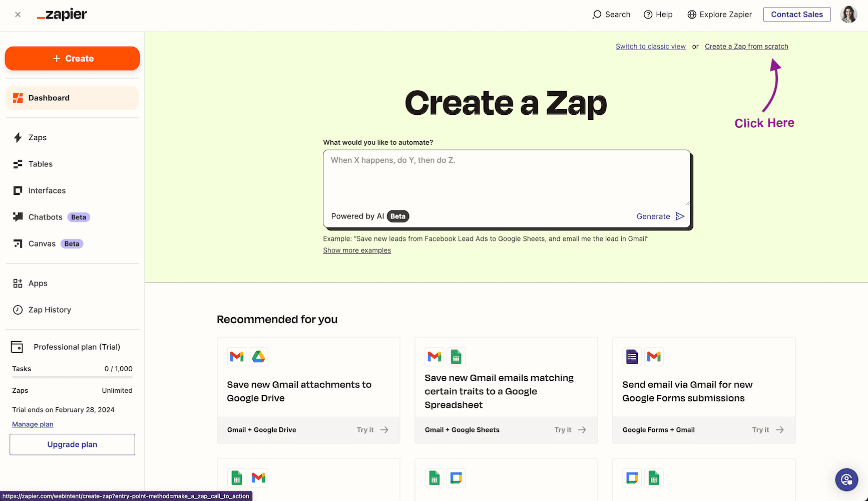Open Interfaces in the sidebar
The image size is (868, 501).
pos(73,190)
